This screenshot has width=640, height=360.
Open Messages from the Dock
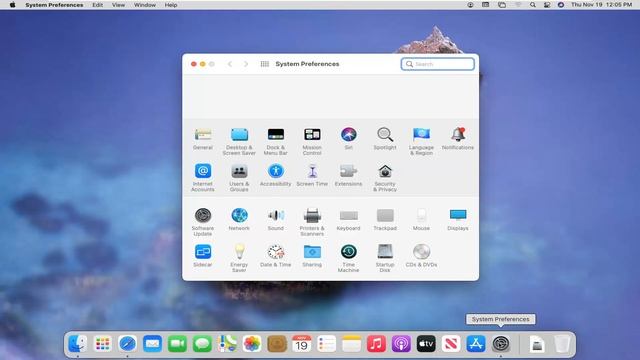(x=202, y=344)
